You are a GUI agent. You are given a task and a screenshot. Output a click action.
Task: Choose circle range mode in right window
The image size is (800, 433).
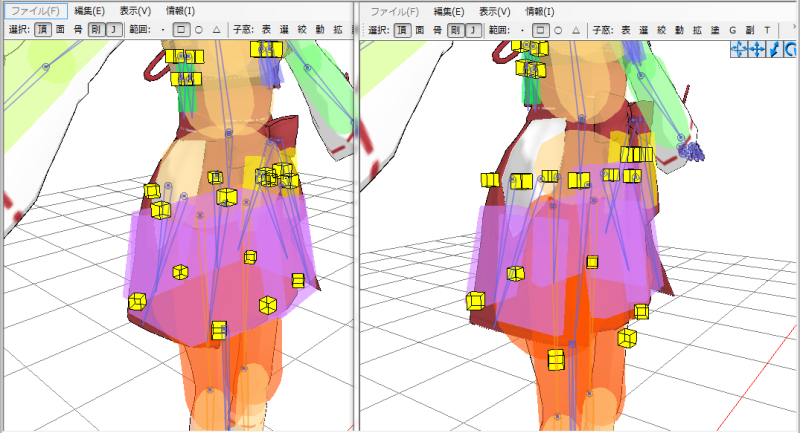tap(558, 30)
